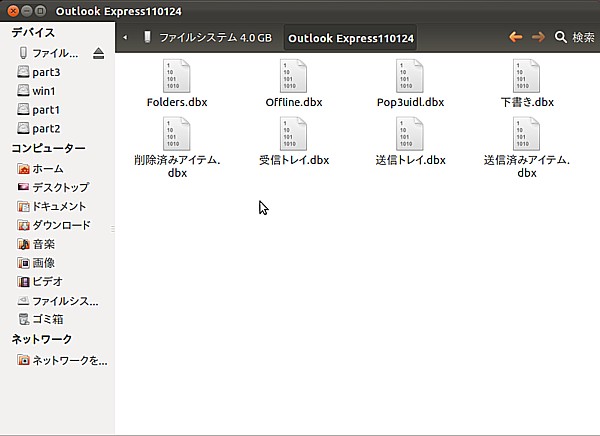Click the 受信トレイ.dbx file name

(294, 160)
